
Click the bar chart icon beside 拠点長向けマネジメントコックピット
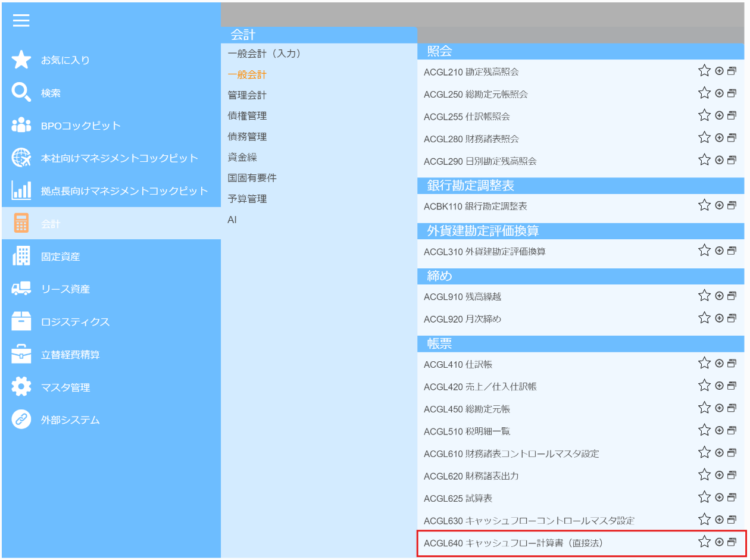coord(21,190)
